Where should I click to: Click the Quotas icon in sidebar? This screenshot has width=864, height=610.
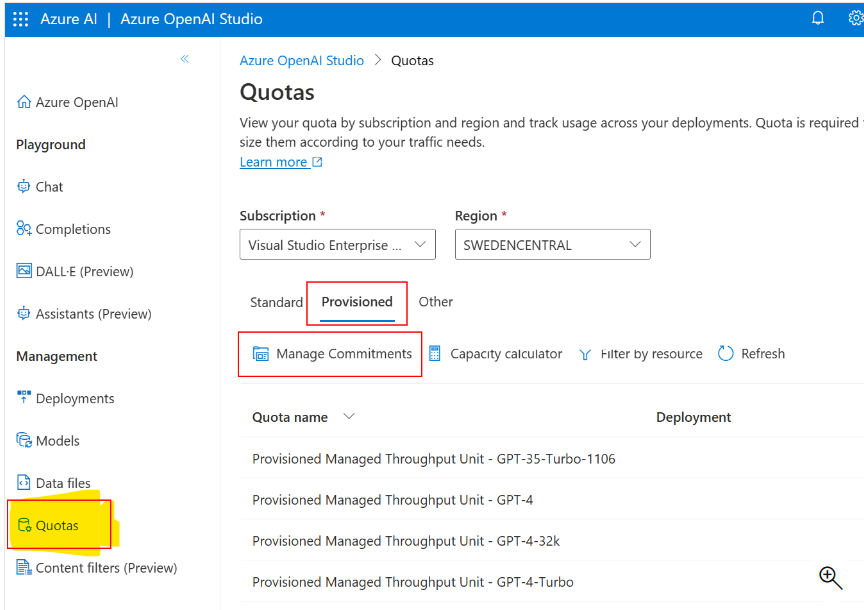tap(25, 525)
